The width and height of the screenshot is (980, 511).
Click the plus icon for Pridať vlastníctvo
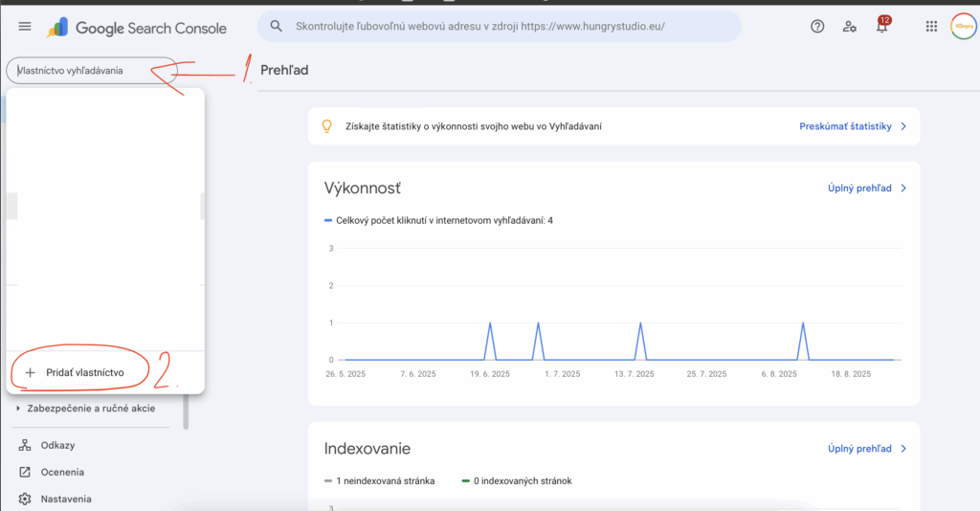click(x=30, y=372)
